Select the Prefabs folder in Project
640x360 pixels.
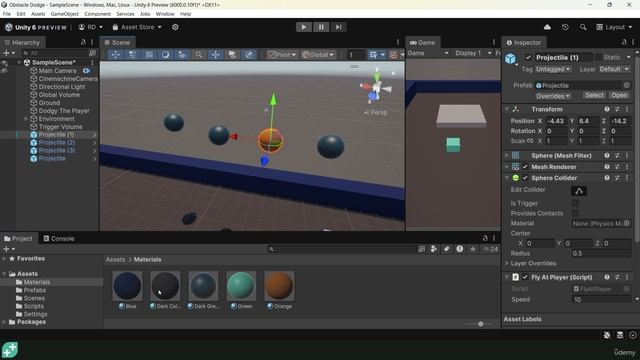pyautogui.click(x=34, y=290)
